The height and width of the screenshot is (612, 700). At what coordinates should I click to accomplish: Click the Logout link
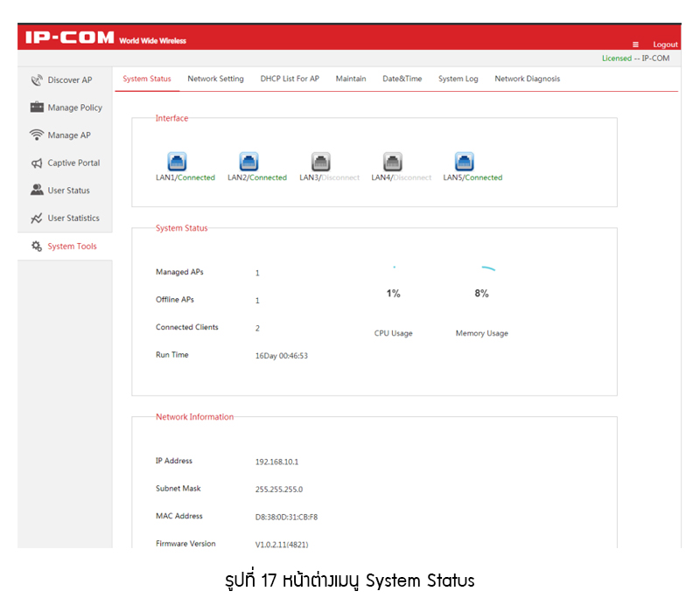tap(665, 45)
